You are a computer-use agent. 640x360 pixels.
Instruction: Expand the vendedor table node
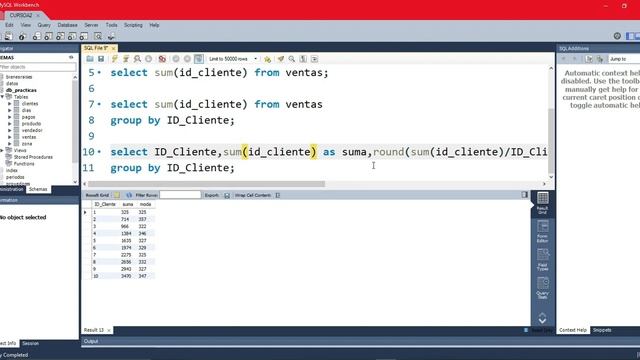click(10, 130)
